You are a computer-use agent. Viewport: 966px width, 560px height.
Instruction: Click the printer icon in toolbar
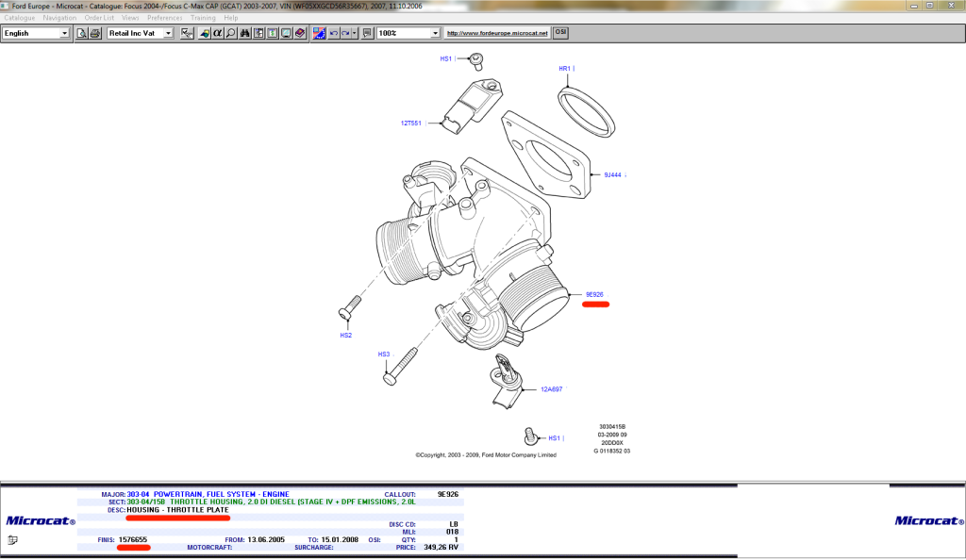[95, 33]
